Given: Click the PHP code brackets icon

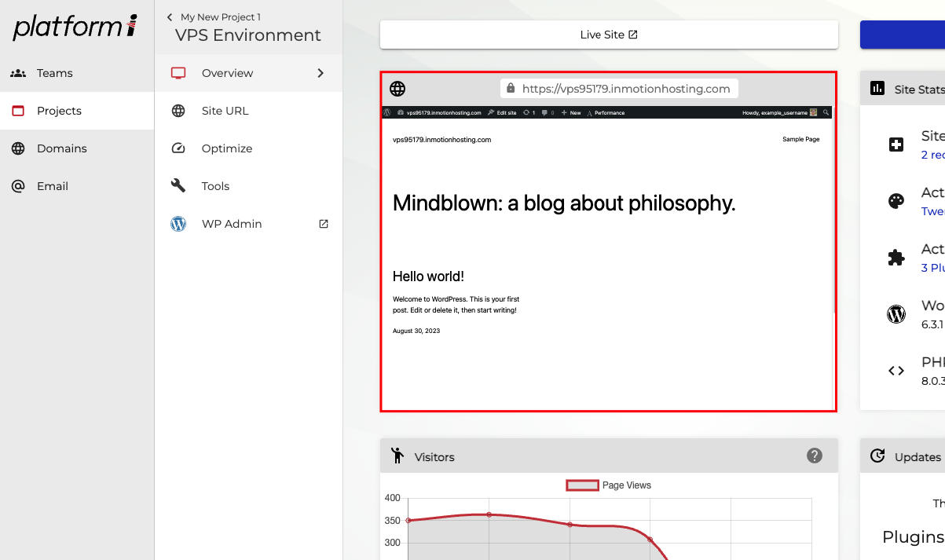Looking at the screenshot, I should pos(896,370).
